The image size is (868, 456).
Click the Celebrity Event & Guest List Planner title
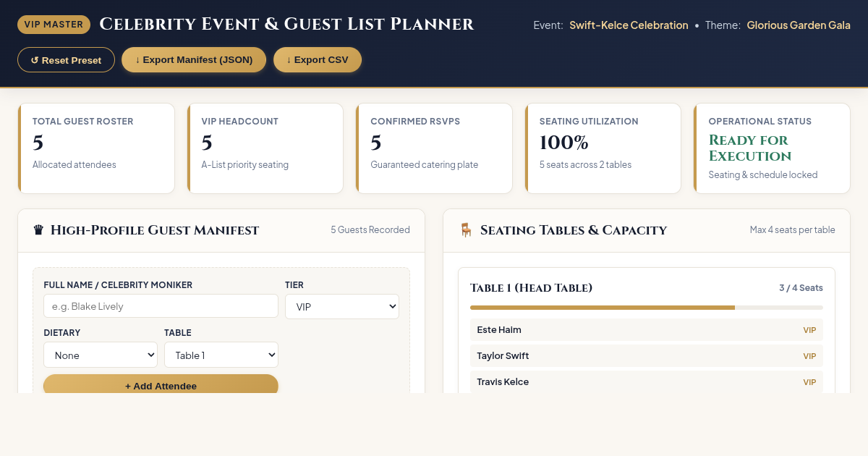point(286,25)
